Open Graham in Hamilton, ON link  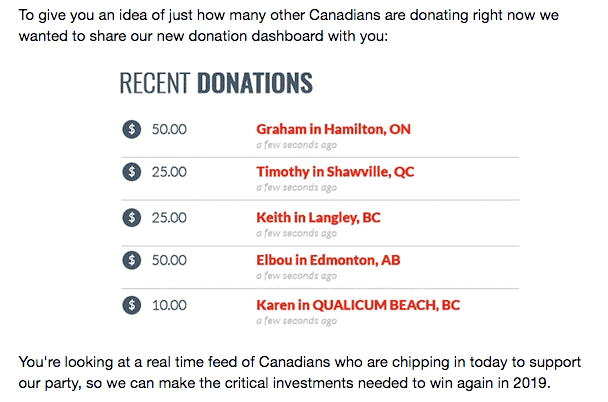[x=333, y=129]
